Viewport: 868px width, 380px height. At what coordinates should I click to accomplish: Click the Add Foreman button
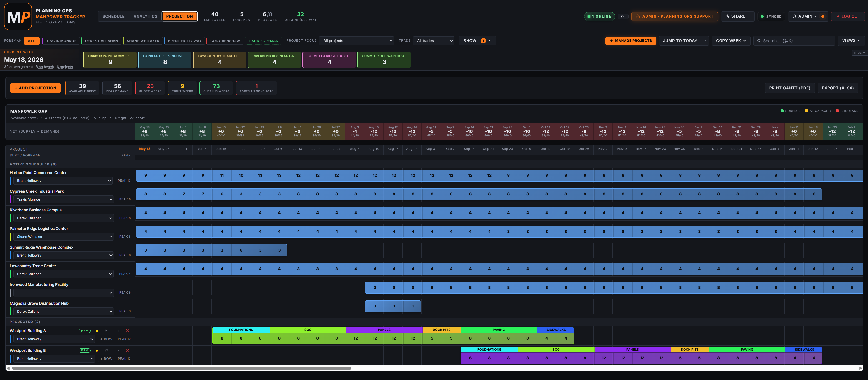pyautogui.click(x=263, y=41)
